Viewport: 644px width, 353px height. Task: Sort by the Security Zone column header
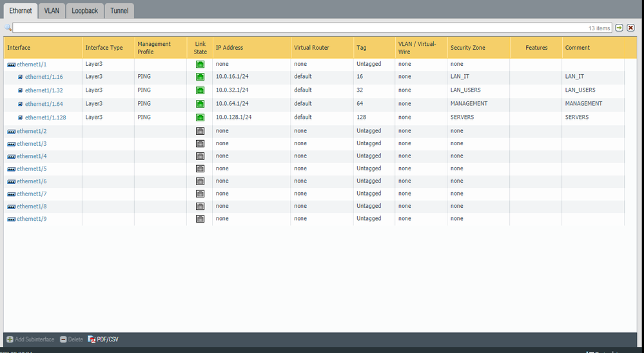click(468, 48)
